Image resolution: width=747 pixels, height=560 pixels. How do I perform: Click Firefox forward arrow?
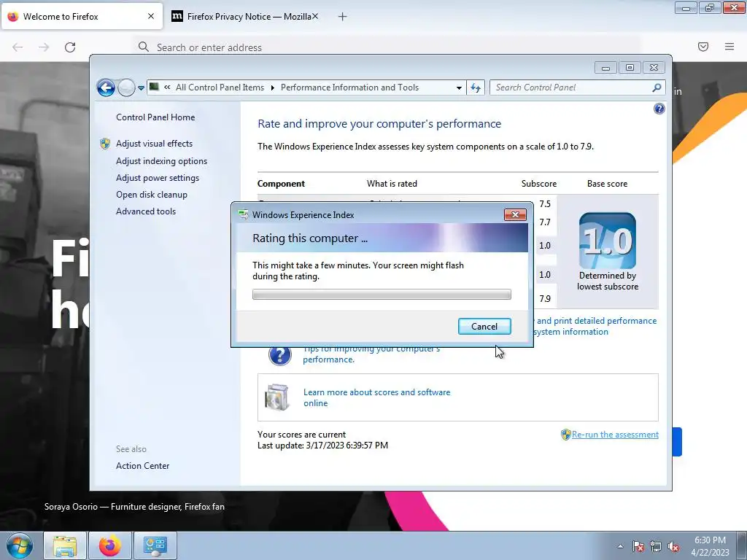(x=44, y=47)
